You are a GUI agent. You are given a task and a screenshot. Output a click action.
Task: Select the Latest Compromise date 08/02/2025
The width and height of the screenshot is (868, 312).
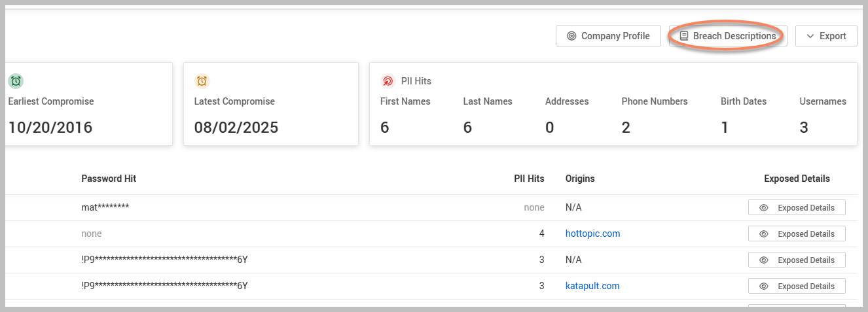click(236, 128)
